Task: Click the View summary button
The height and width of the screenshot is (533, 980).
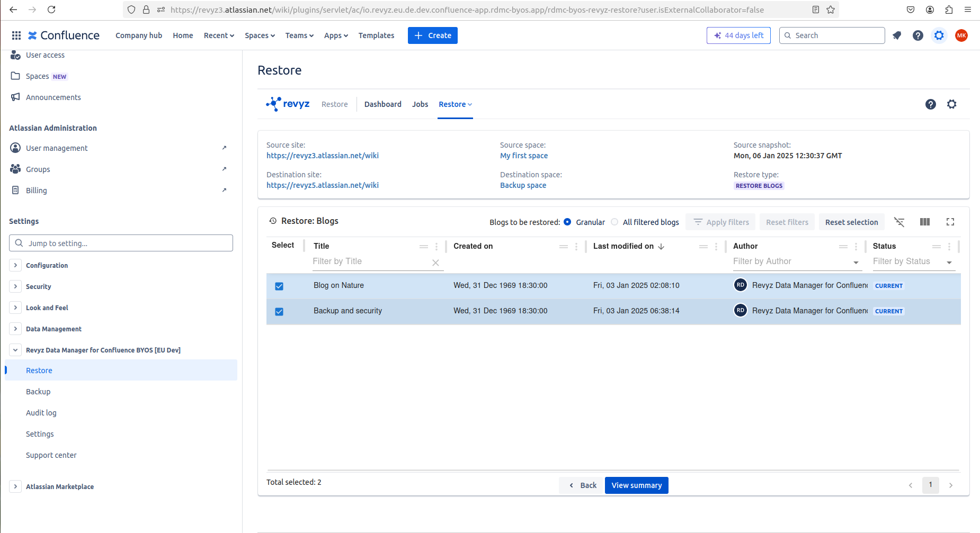Action: pos(637,485)
